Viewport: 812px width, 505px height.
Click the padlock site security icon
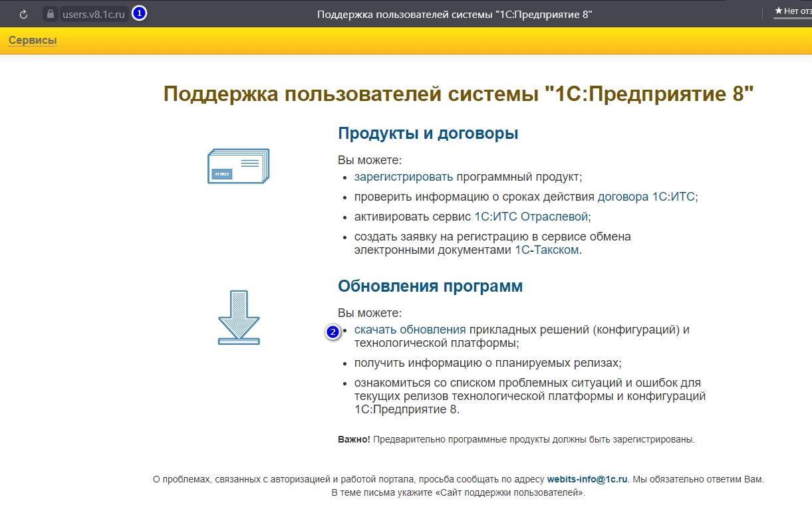(50, 14)
